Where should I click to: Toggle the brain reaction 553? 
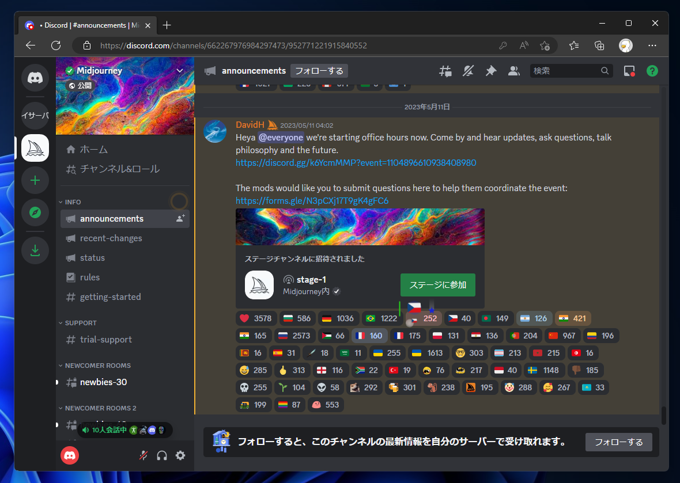click(326, 405)
